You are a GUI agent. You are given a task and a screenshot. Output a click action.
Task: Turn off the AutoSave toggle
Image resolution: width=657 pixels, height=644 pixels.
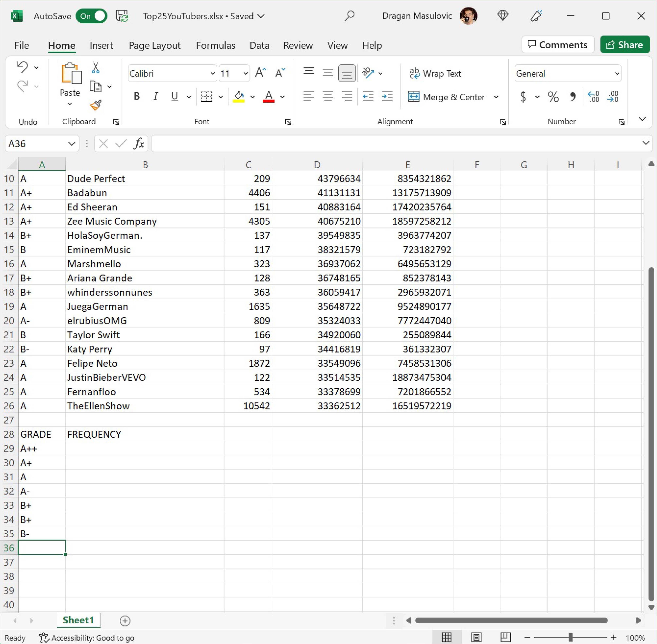91,16
